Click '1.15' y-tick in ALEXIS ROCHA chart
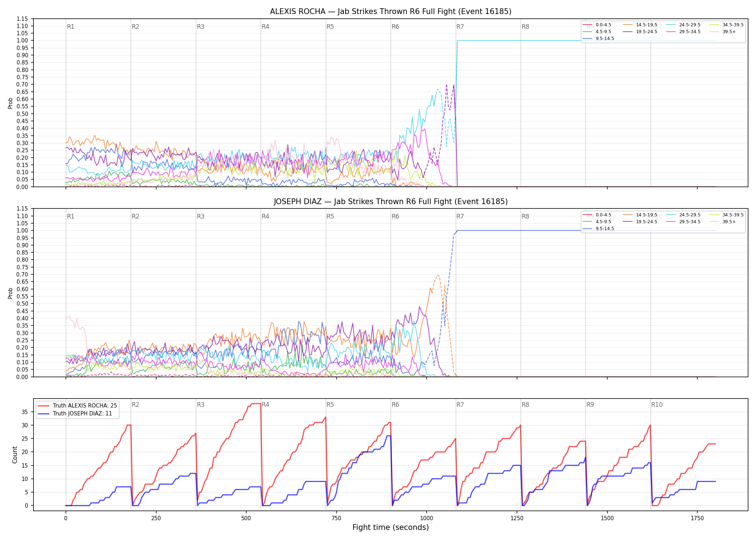Image resolution: width=756 pixels, height=540 pixels. [x=22, y=19]
